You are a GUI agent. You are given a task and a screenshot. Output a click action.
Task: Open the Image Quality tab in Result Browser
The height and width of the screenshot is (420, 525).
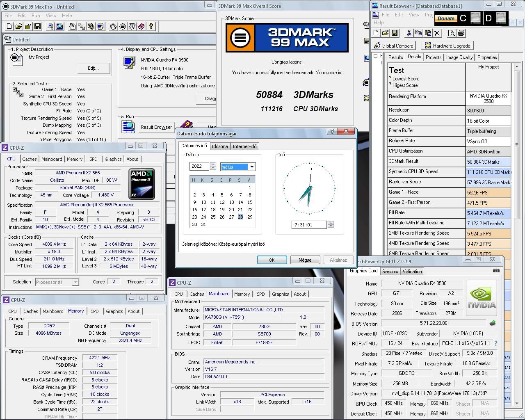459,57
